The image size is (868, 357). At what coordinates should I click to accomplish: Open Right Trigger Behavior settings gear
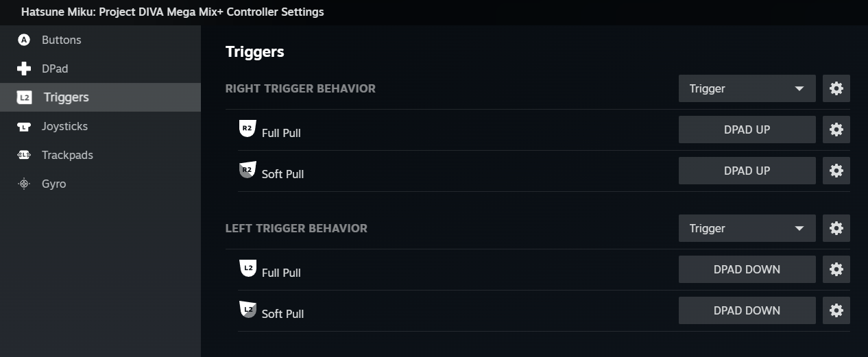coord(836,88)
